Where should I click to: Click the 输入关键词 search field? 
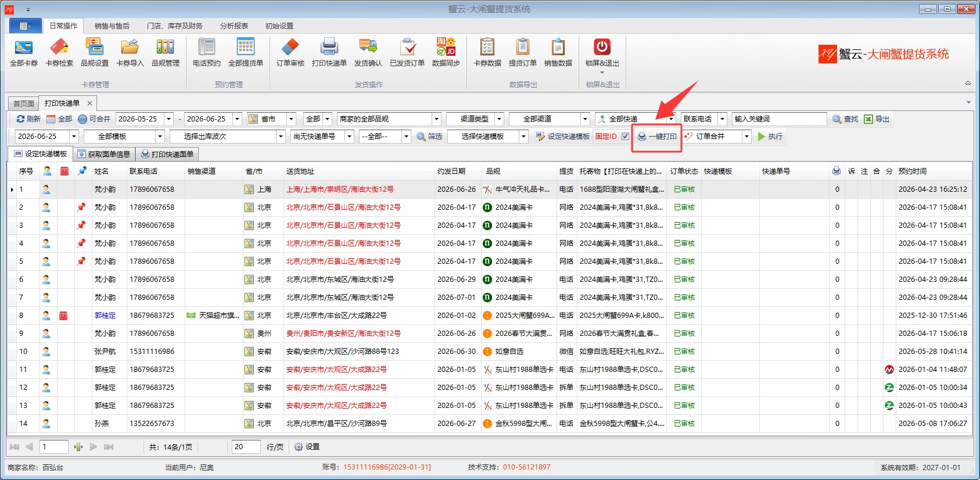779,119
